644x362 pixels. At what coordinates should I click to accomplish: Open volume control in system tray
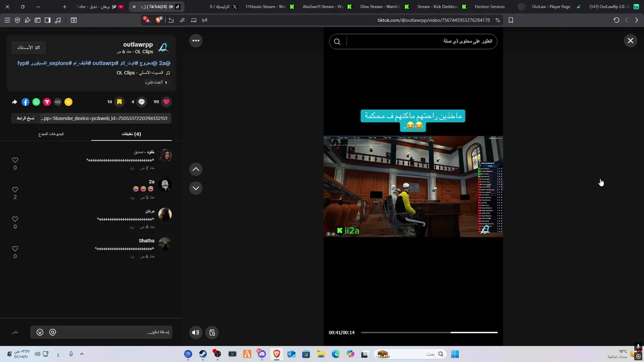(x=37, y=354)
